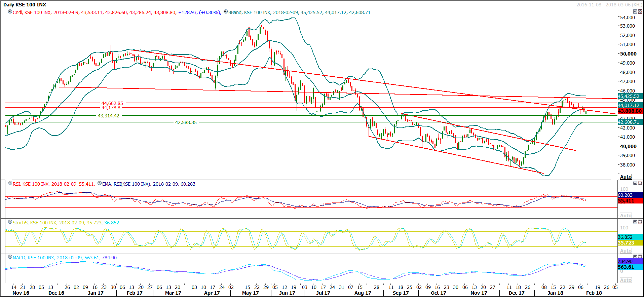Image resolution: width=644 pixels, height=297 pixels.
Task: Toggle Auto scale on the price chart
Action: [x=626, y=177]
